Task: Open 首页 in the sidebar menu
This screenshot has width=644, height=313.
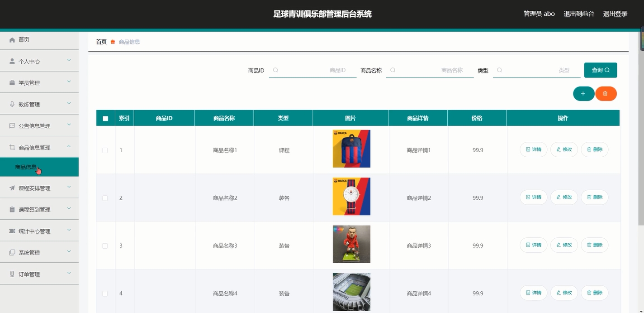Action: coord(39,40)
